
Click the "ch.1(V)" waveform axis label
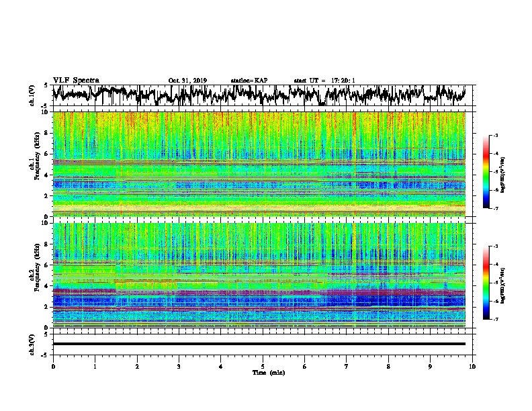pyautogui.click(x=32, y=95)
